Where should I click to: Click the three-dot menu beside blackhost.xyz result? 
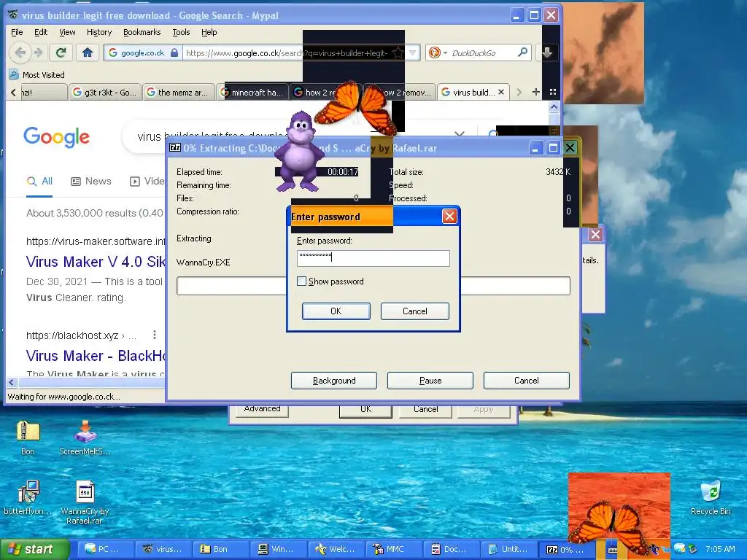tap(155, 335)
